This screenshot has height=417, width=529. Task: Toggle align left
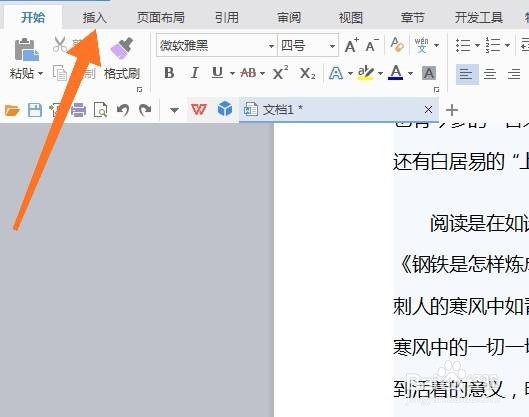467,74
